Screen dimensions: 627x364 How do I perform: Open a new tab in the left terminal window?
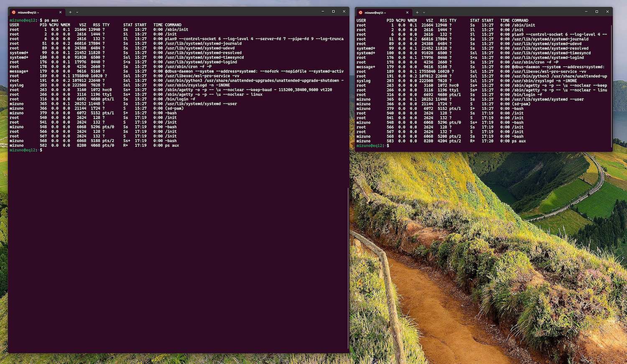[x=70, y=12]
